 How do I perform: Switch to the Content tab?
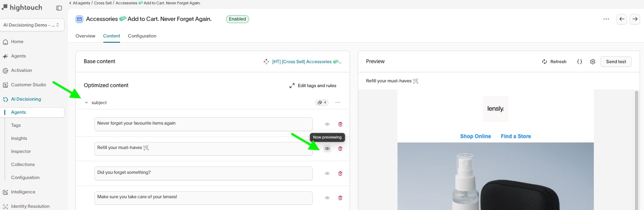point(112,36)
